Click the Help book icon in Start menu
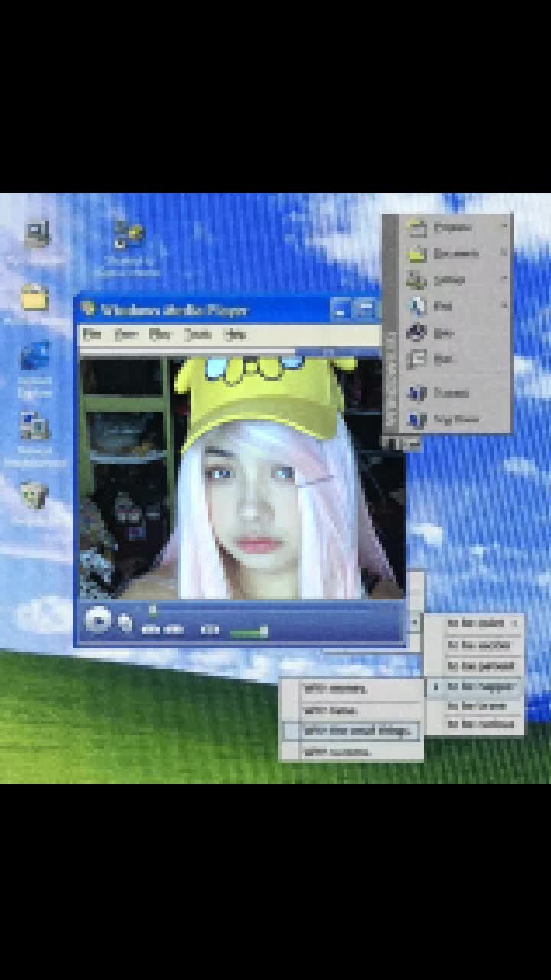Image resolution: width=551 pixels, height=980 pixels. [x=417, y=333]
